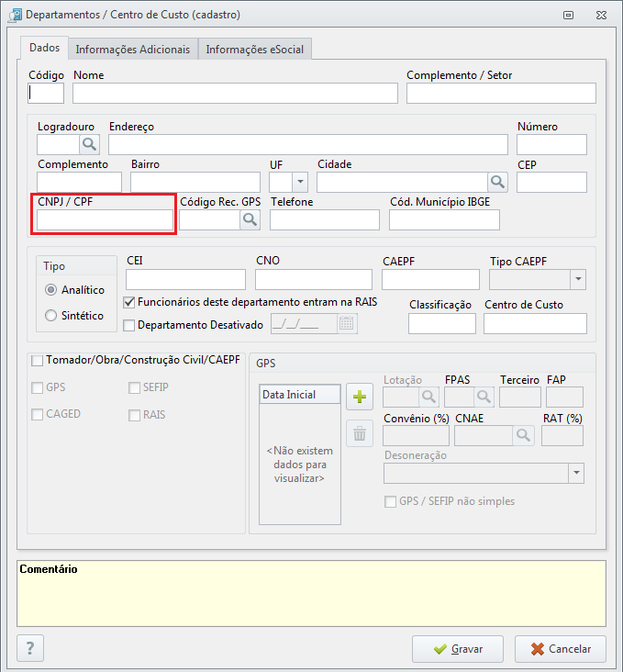
Task: Click the empty Data Inicial list area
Action: click(299, 464)
